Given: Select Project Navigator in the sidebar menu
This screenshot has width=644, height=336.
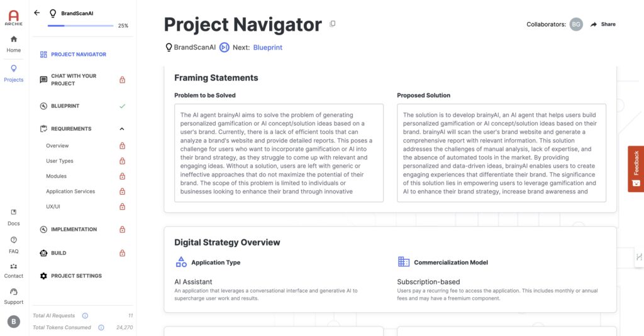Looking at the screenshot, I should [x=73, y=54].
